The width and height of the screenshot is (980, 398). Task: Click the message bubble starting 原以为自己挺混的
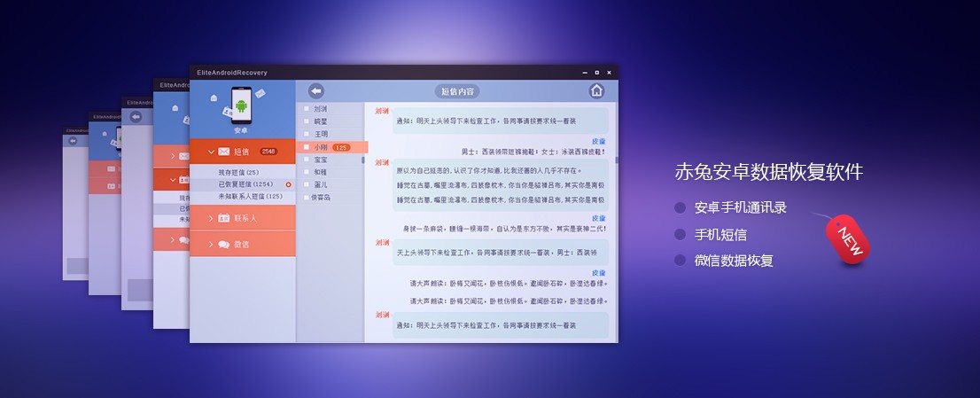click(500, 184)
